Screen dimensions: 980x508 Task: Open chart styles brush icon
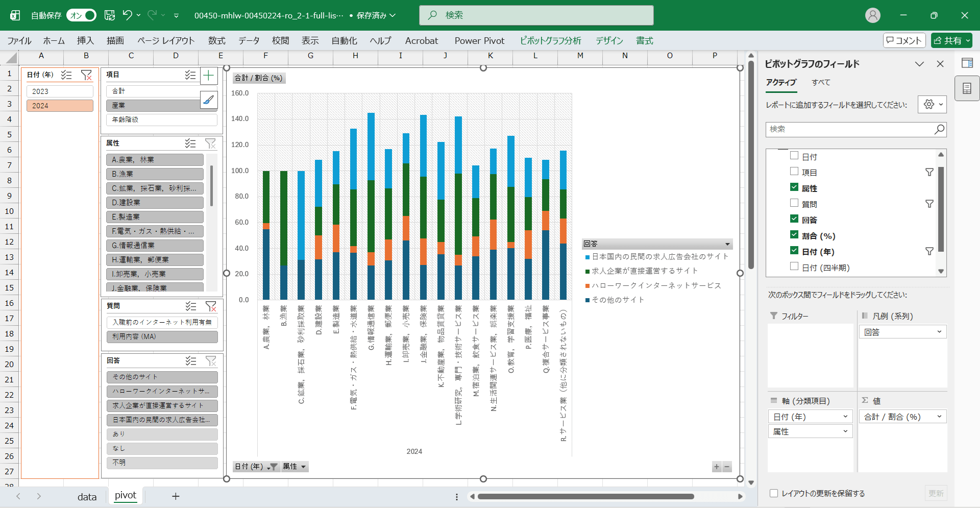pos(208,100)
